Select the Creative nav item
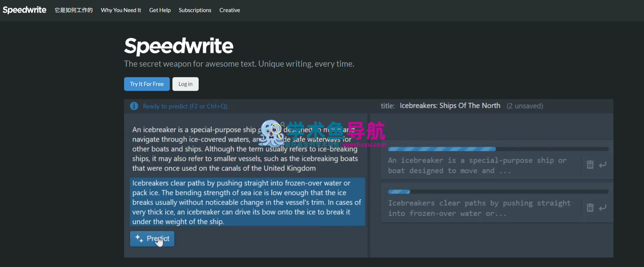Viewport: 644px width, 267px height. pyautogui.click(x=230, y=10)
